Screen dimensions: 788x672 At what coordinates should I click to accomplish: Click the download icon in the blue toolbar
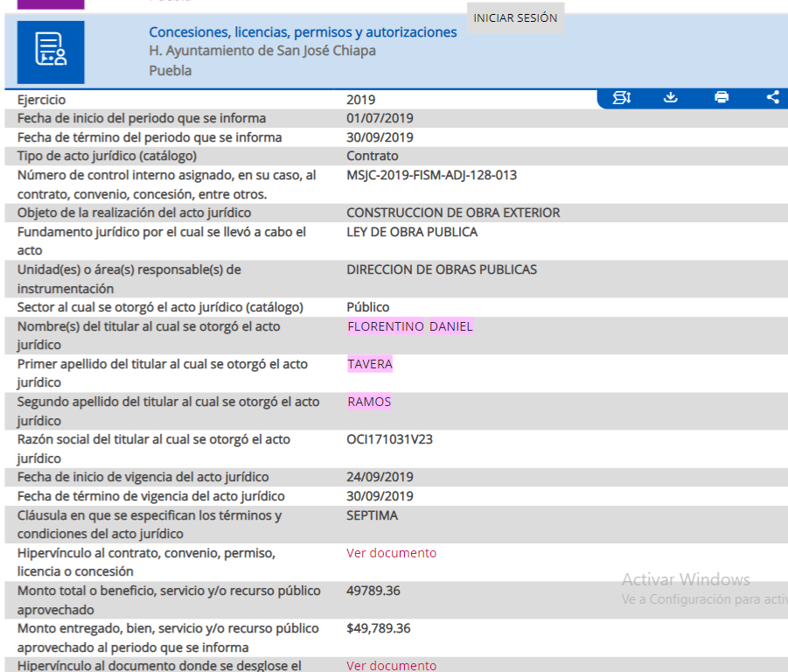tap(671, 97)
